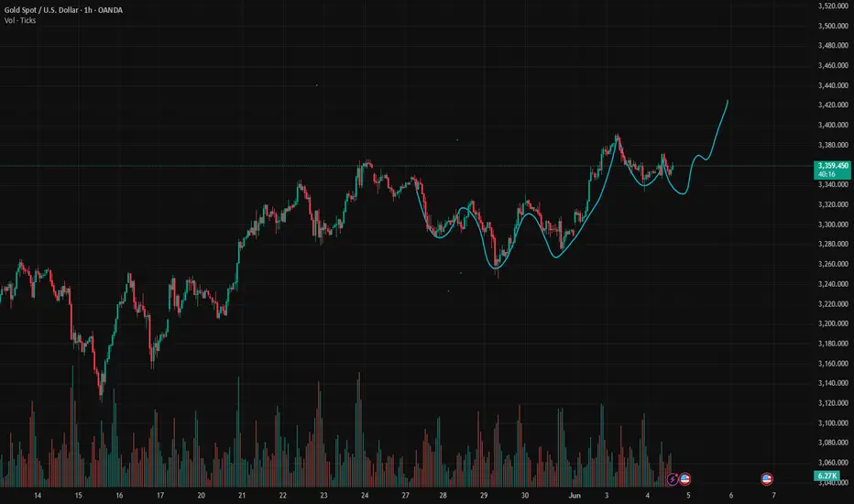Click the 3,440.000 price axis label

pyautogui.click(x=833, y=85)
